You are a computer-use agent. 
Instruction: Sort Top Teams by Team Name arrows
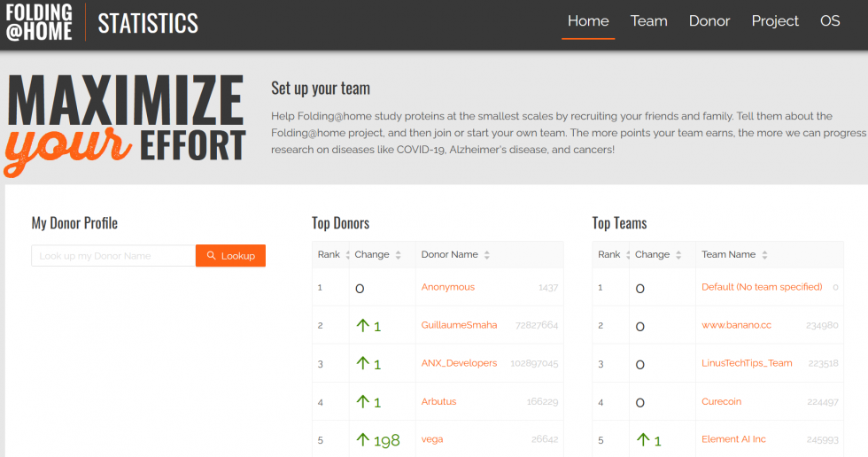(x=764, y=255)
